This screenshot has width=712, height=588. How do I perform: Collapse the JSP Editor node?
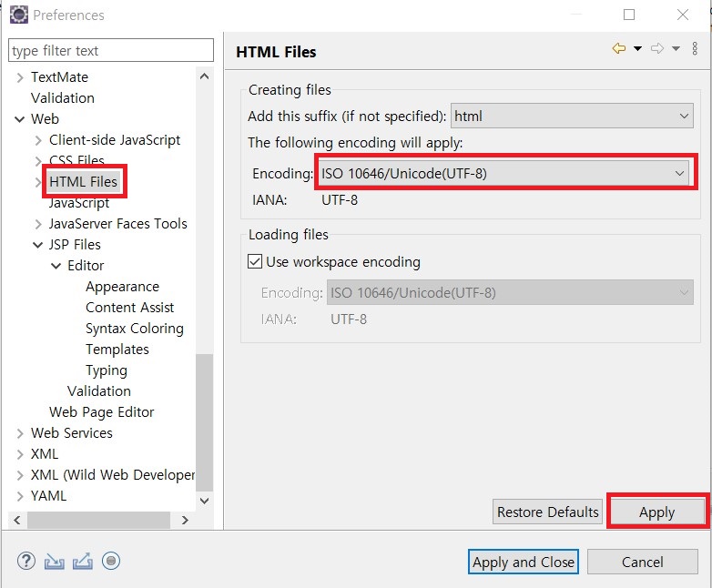click(56, 266)
